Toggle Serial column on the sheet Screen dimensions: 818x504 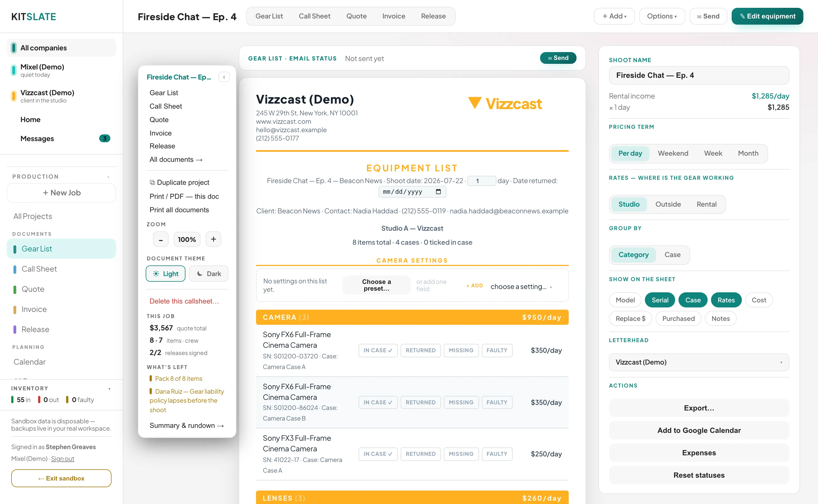coord(660,300)
